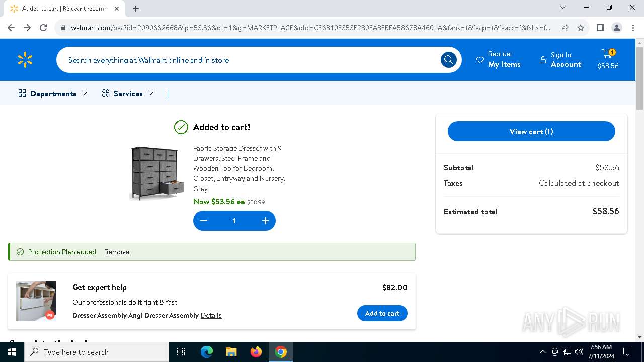Click the dresser assembly service thumbnail
This screenshot has height=362, width=644.
tap(36, 301)
